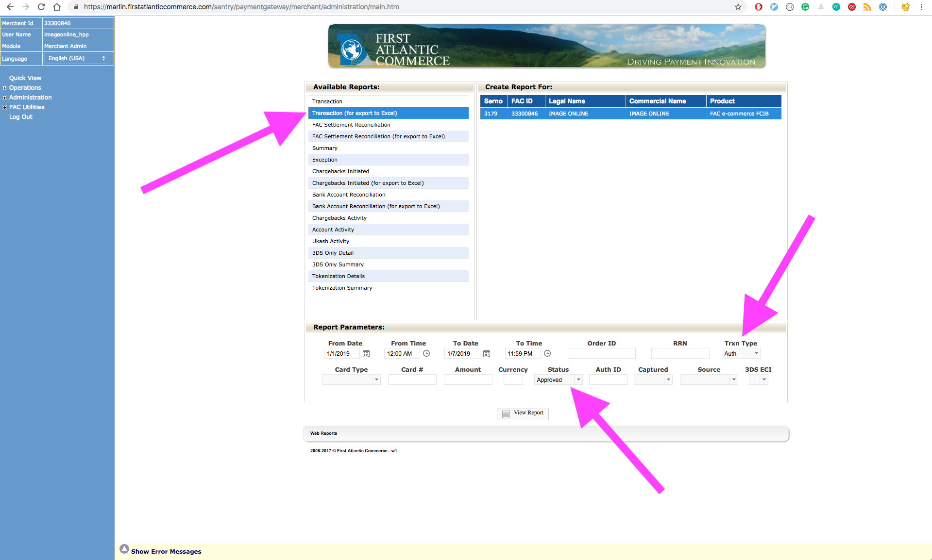Screen dimensions: 932x560
Task: Select 3DS Only Detail report
Action: click(389, 253)
